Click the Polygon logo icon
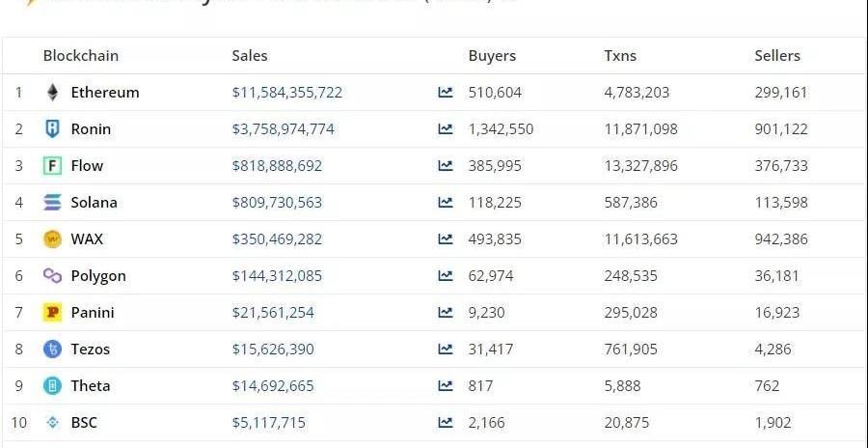The width and height of the screenshot is (868, 448). tap(52, 276)
